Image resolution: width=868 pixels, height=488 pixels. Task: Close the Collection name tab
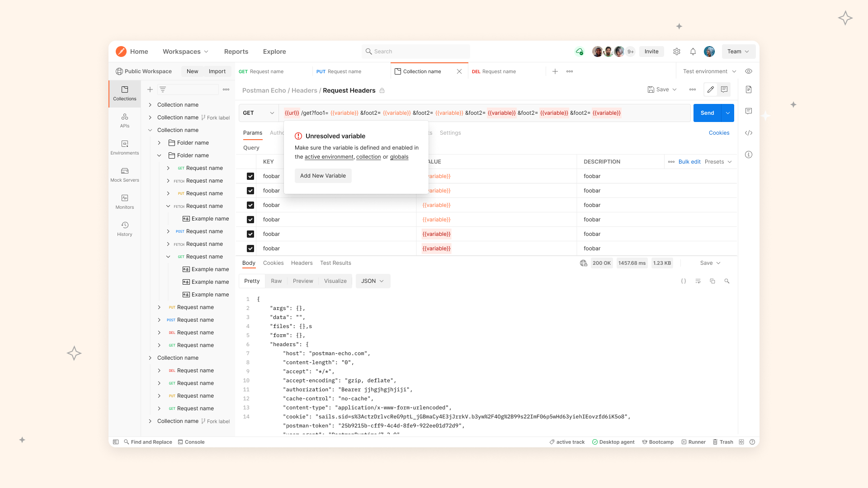click(x=459, y=71)
